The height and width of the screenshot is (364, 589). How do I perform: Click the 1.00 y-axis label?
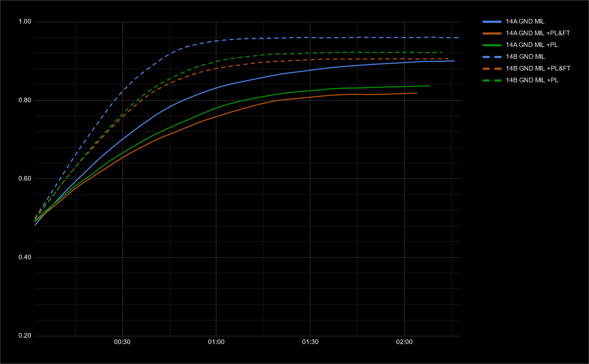pos(25,22)
